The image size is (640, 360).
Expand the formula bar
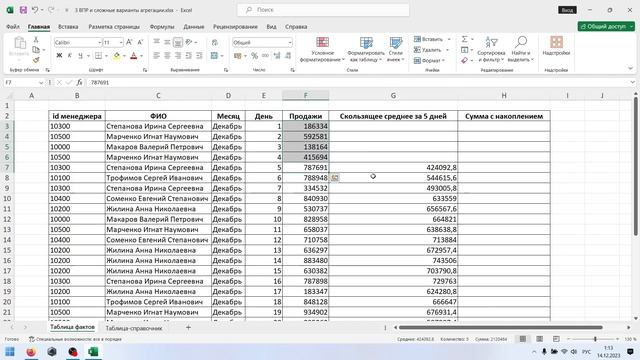pos(632,82)
